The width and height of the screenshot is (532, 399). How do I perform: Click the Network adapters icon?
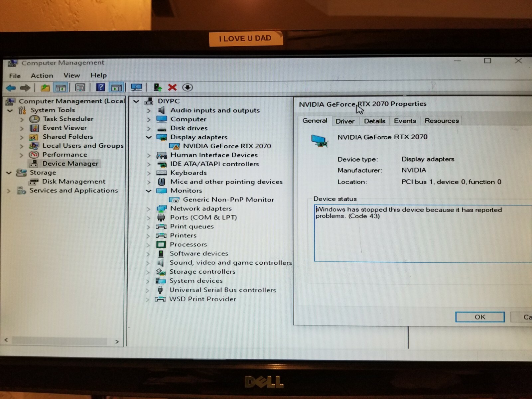(162, 209)
